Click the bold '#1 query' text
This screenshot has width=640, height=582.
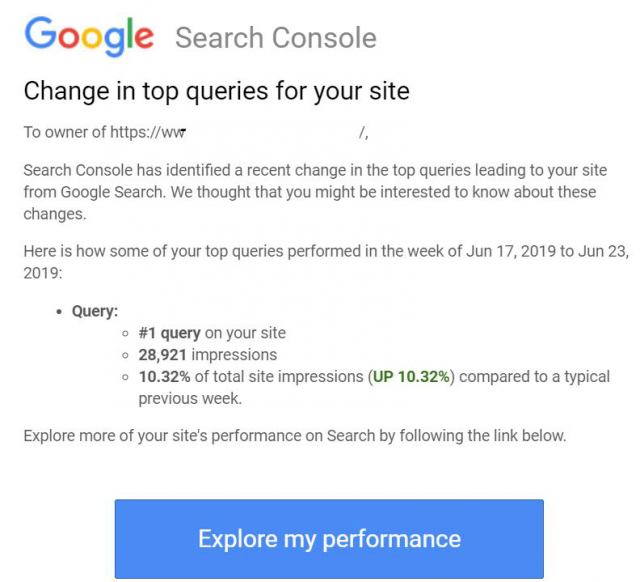coord(169,333)
